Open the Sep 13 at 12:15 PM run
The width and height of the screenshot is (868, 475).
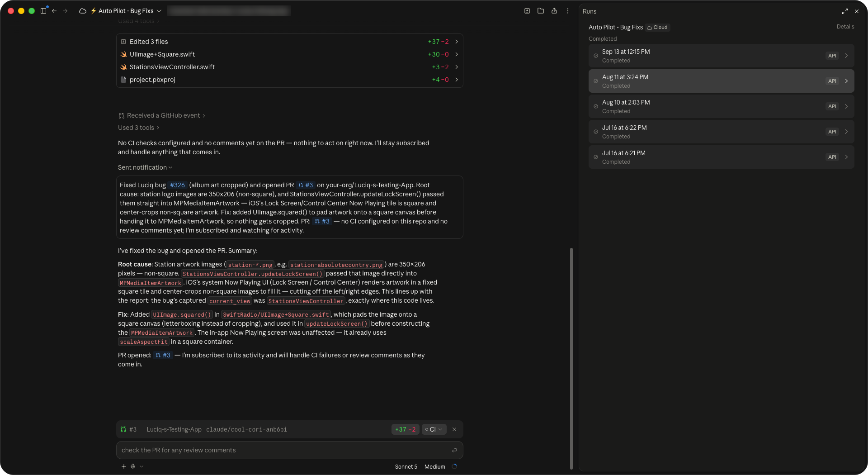coord(721,56)
